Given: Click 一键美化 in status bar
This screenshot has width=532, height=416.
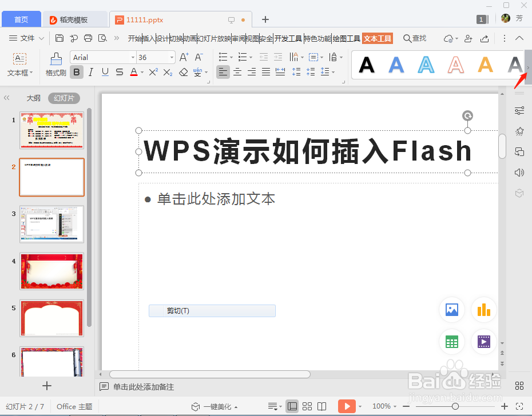Looking at the screenshot, I should pyautogui.click(x=214, y=406).
